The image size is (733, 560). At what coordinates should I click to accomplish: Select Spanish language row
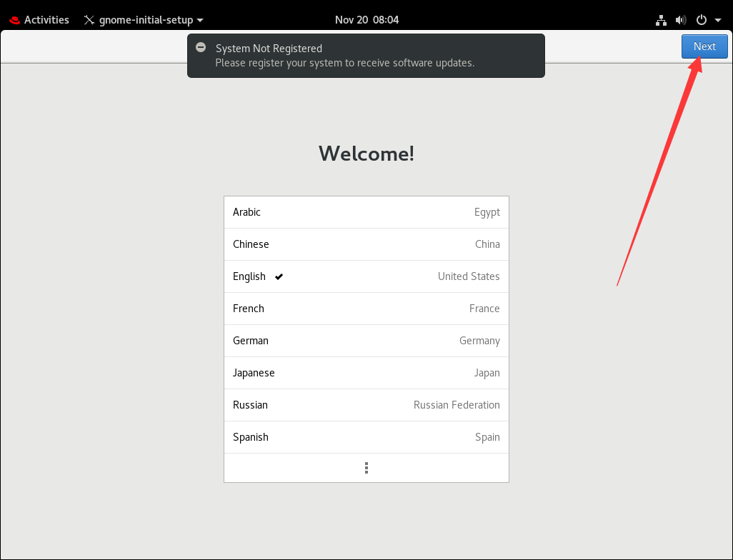coord(366,437)
